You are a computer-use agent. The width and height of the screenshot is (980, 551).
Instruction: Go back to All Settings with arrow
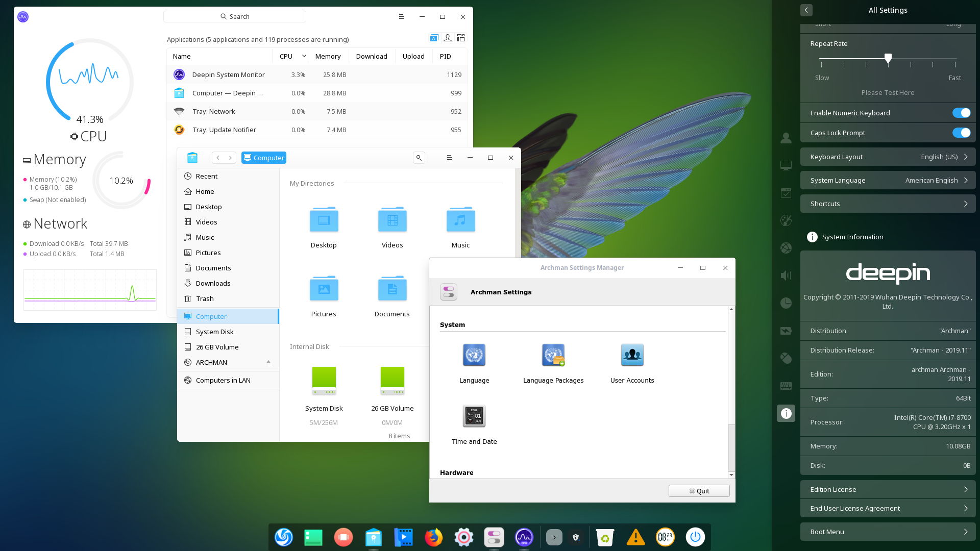806,10
